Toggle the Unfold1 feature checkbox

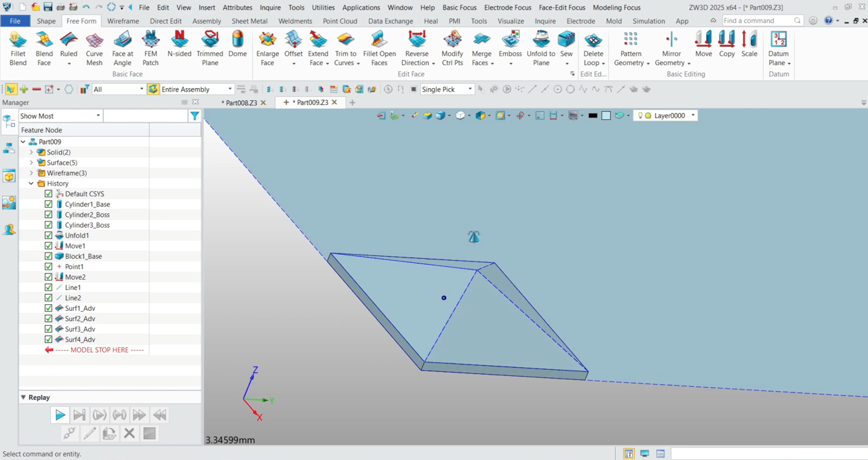pyautogui.click(x=48, y=235)
